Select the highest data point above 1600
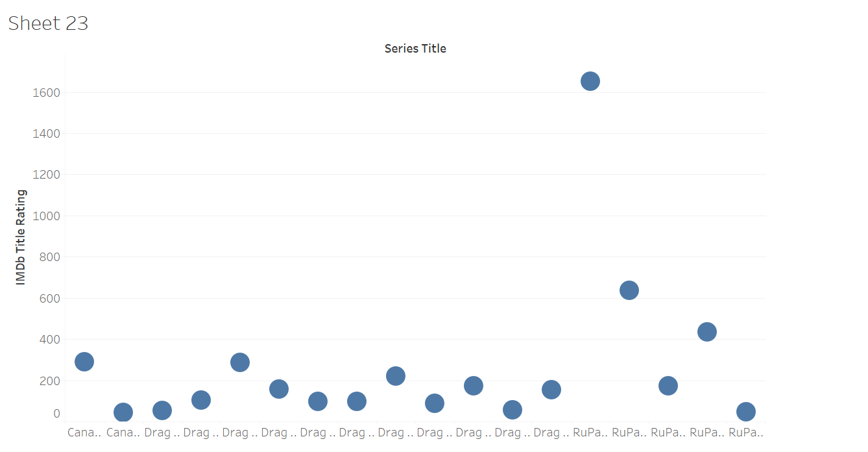Screen dimensions: 868x452 click(x=590, y=81)
